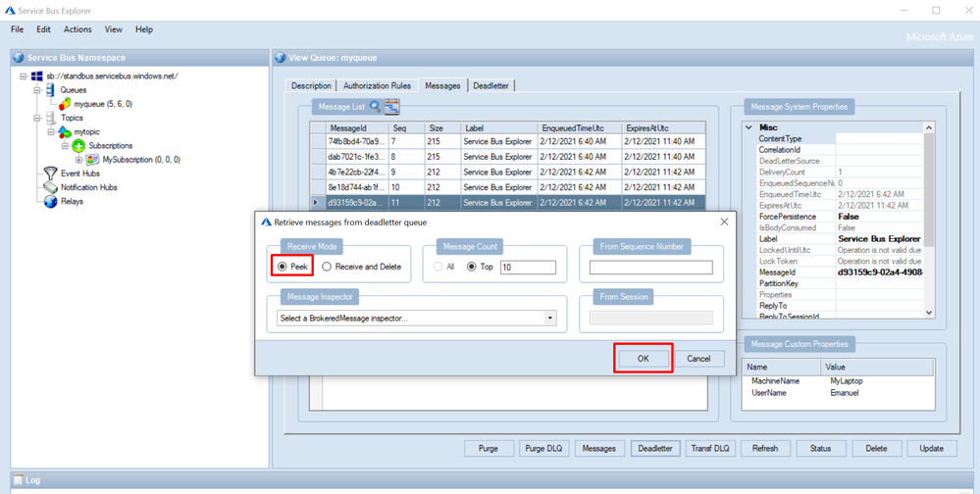Collapse the Misc properties group
Screen dimensions: 980x494
(749, 127)
